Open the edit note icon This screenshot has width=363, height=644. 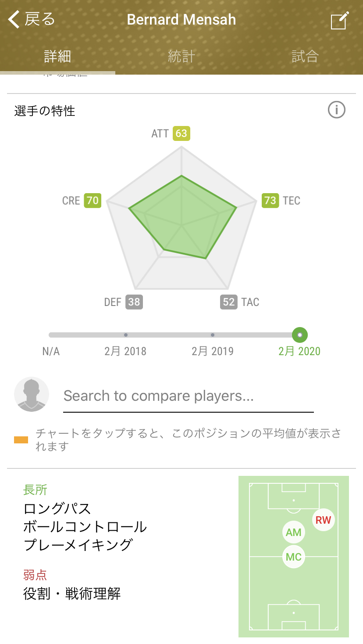339,21
